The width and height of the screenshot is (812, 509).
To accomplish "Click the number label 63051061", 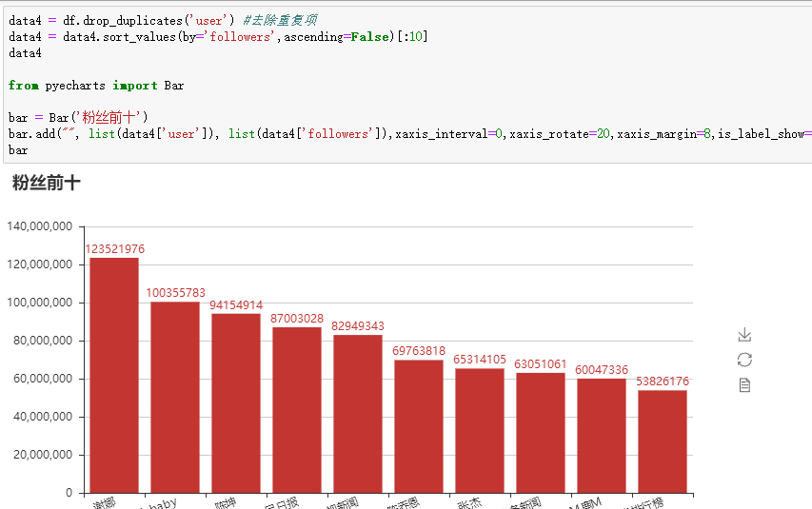I will pyautogui.click(x=541, y=364).
